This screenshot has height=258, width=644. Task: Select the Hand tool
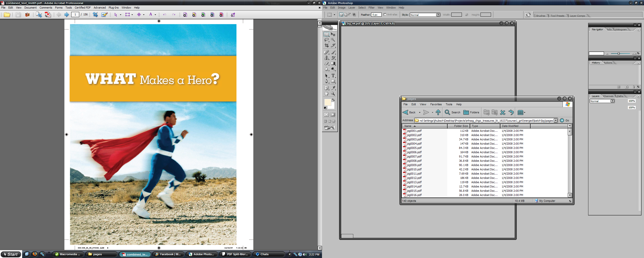point(327,94)
